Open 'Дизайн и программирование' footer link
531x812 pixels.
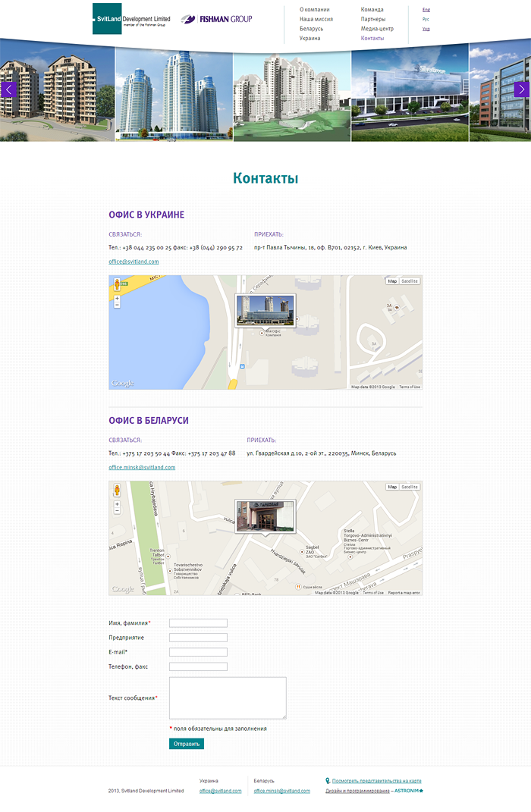357,791
